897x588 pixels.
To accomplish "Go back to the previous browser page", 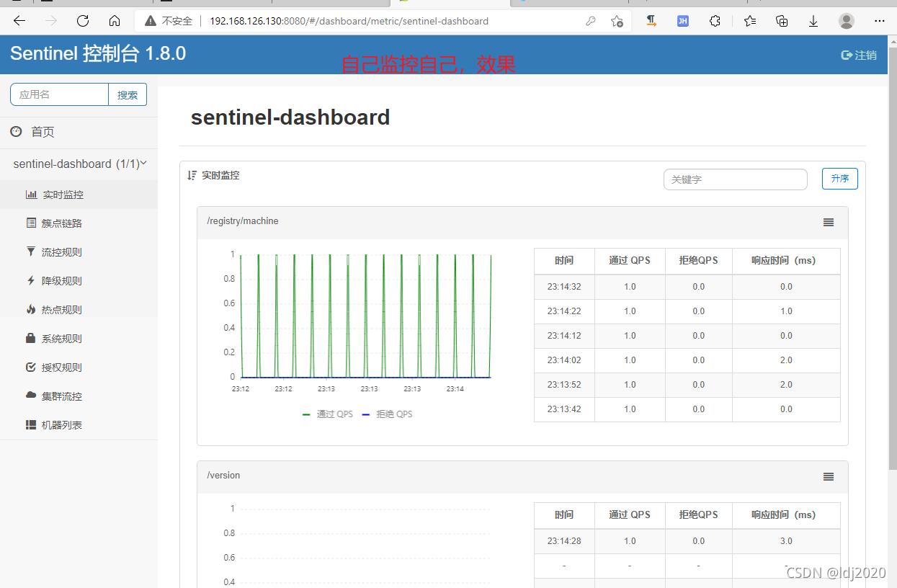I will point(19,21).
